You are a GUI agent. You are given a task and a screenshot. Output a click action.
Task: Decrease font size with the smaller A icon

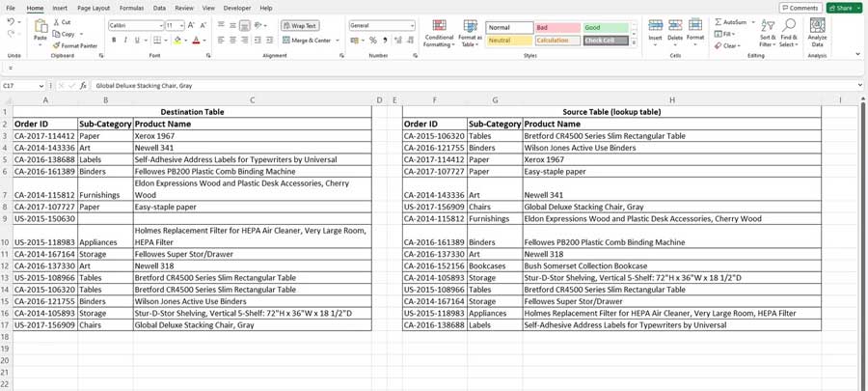pos(203,25)
